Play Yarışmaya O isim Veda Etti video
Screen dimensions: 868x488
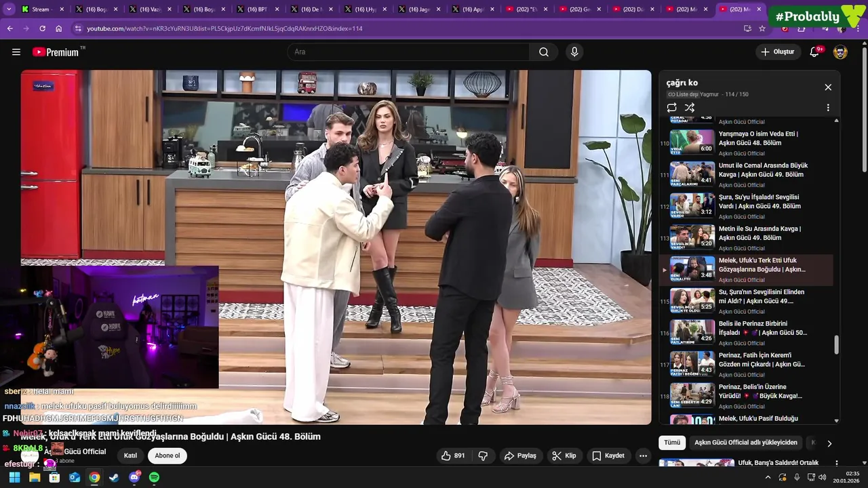(x=746, y=143)
